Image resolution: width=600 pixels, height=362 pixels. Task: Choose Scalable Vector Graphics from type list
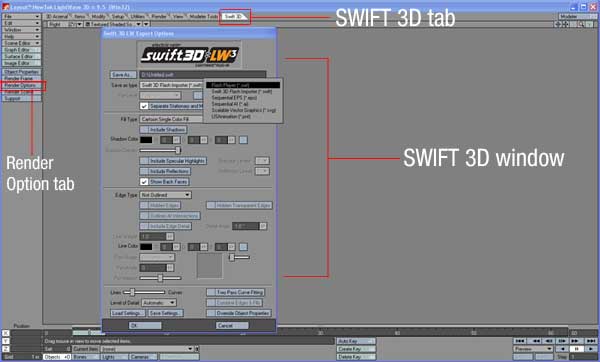(x=244, y=110)
